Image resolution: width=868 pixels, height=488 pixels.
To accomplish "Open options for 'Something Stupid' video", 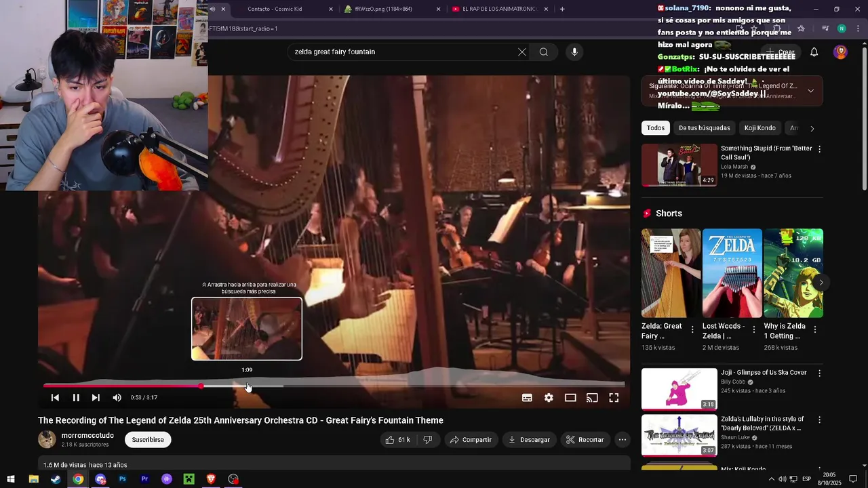I will click(x=819, y=149).
